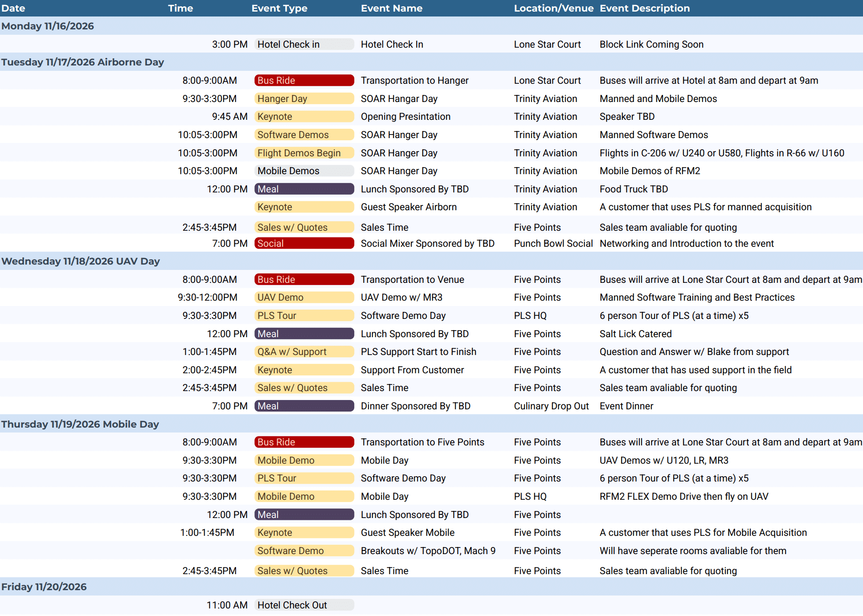This screenshot has width=863, height=616.
Task: Click the Hotel Check Out chip
Action: (x=304, y=605)
